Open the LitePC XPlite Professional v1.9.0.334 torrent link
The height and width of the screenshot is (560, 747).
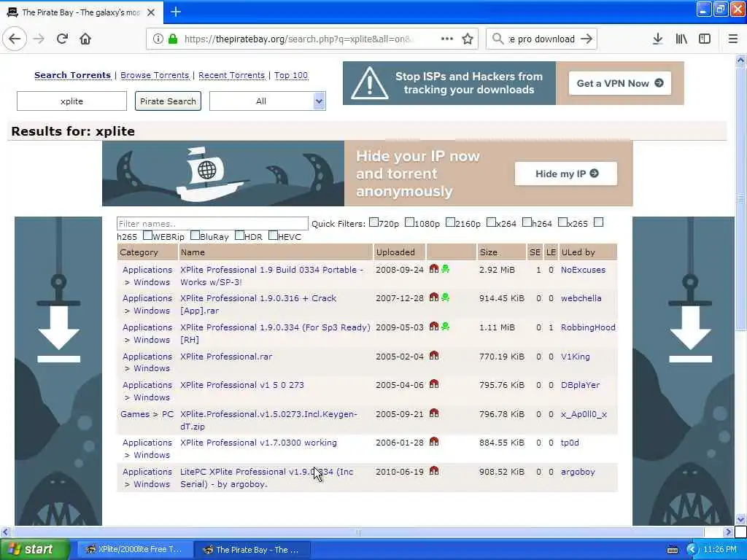[x=267, y=478]
